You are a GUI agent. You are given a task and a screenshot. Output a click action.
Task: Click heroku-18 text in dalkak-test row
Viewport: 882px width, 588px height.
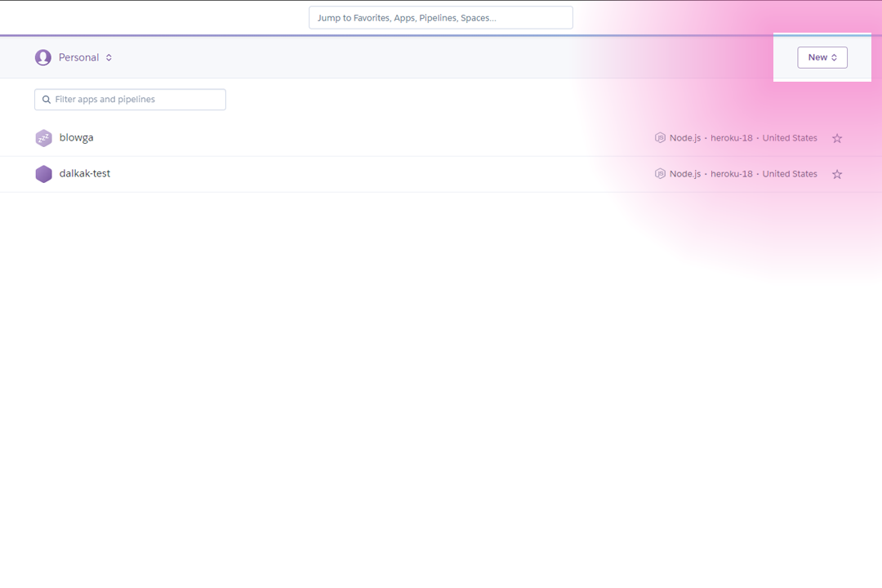point(731,174)
